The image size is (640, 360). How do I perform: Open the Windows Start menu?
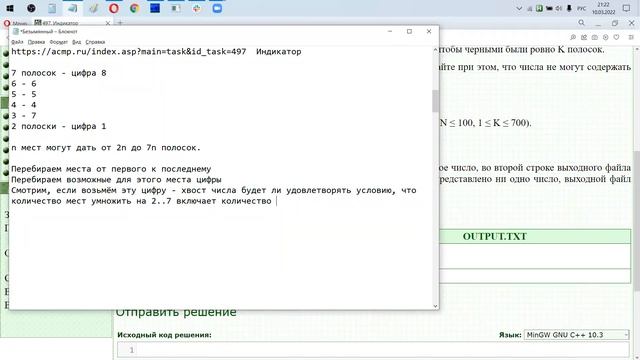click(10, 8)
